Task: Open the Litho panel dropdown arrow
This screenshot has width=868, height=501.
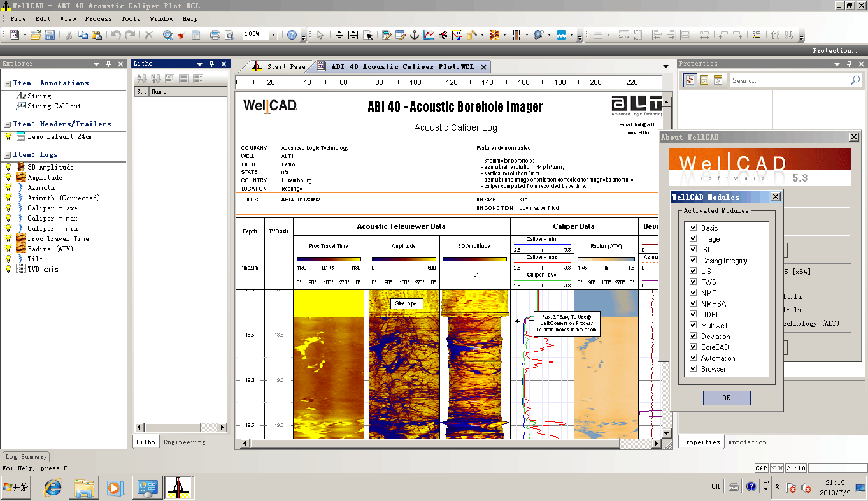Action: [x=201, y=64]
